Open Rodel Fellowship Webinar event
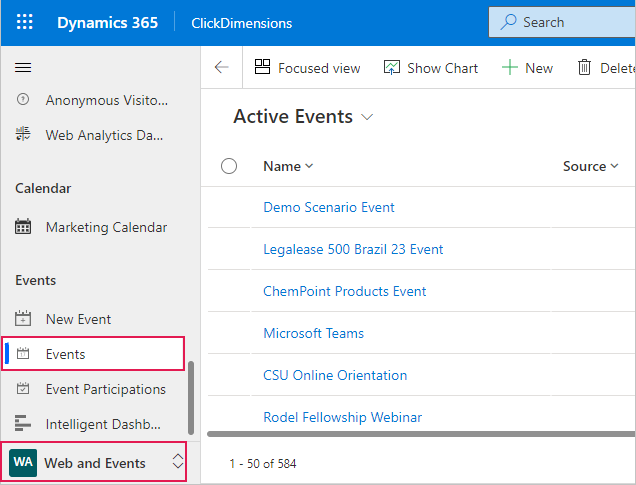The height and width of the screenshot is (485, 636). point(342,417)
